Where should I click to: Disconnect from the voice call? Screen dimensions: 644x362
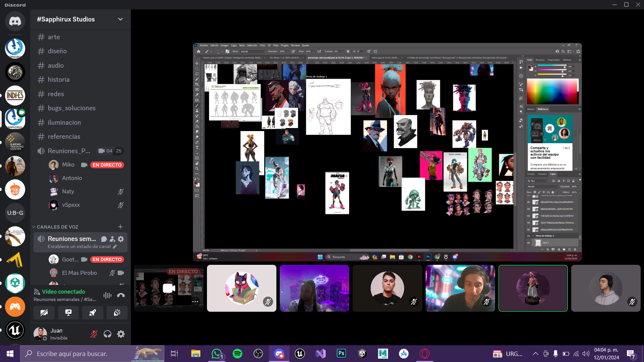(121, 295)
